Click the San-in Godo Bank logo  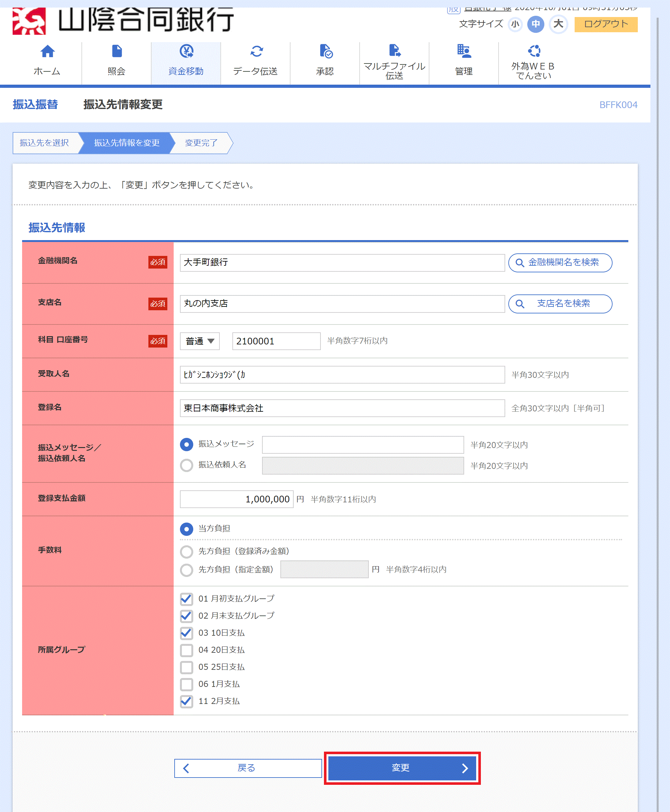tap(123, 21)
